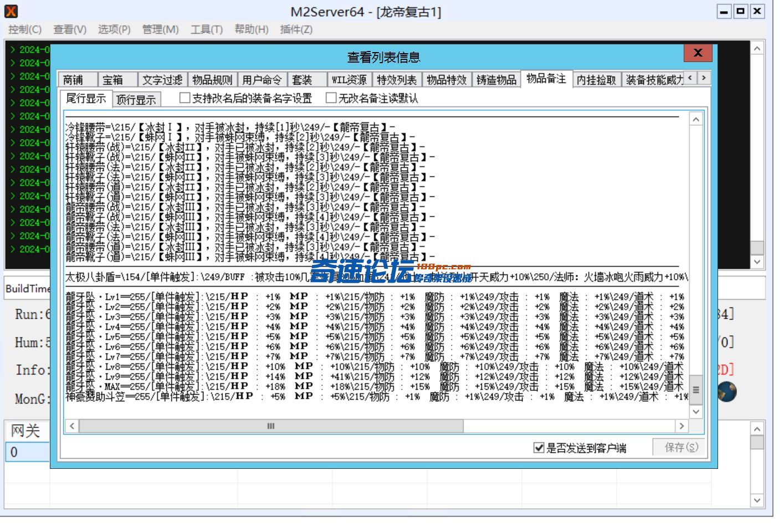Click the 冷锋靴子 line in text area

(x=240, y=137)
